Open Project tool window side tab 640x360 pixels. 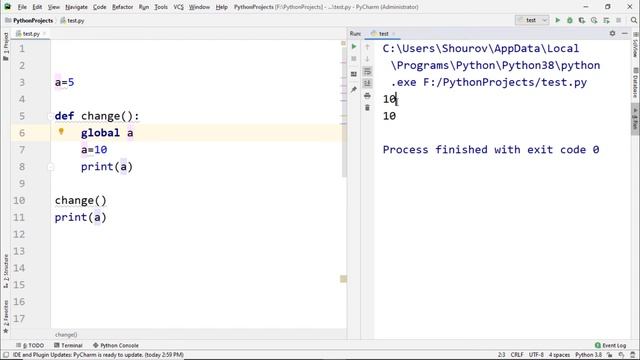pos(6,47)
